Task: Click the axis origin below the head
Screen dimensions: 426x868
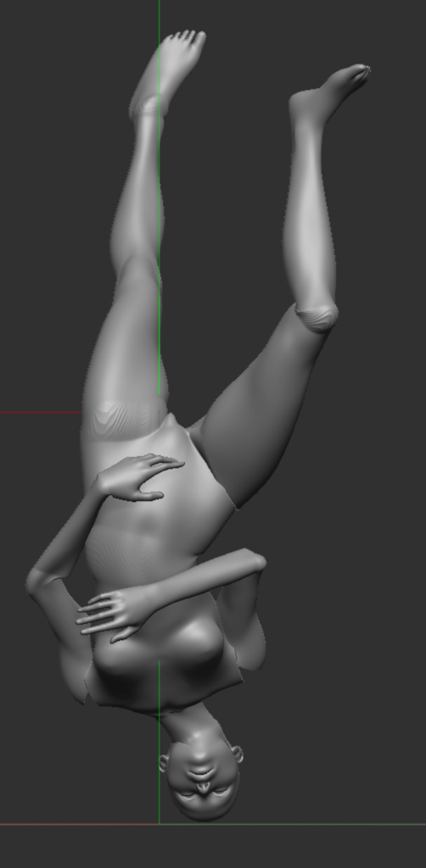Action: pyautogui.click(x=160, y=824)
